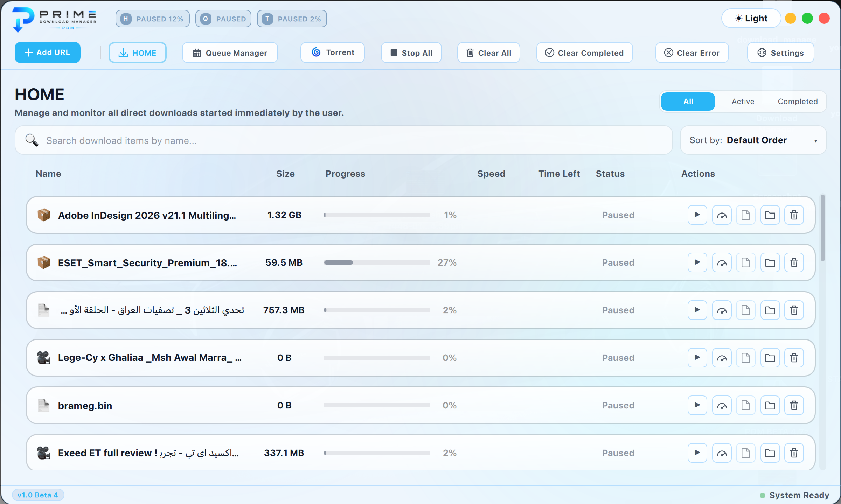Open speed limiter for Lege-Cy x Ghaliaa row

(x=722, y=358)
